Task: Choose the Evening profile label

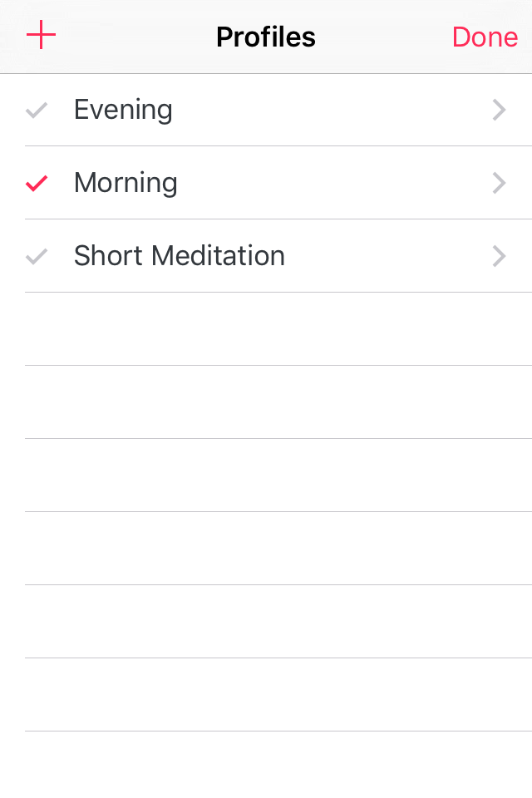Action: (x=123, y=110)
